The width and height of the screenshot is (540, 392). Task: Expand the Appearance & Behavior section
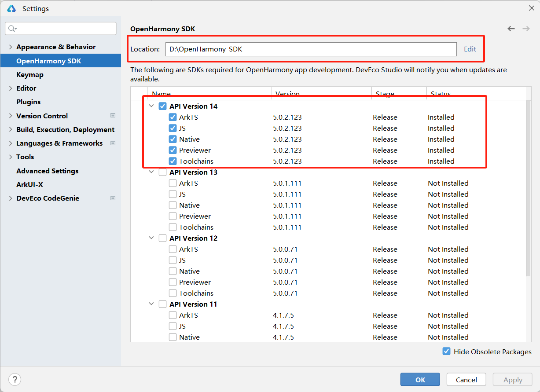click(11, 47)
